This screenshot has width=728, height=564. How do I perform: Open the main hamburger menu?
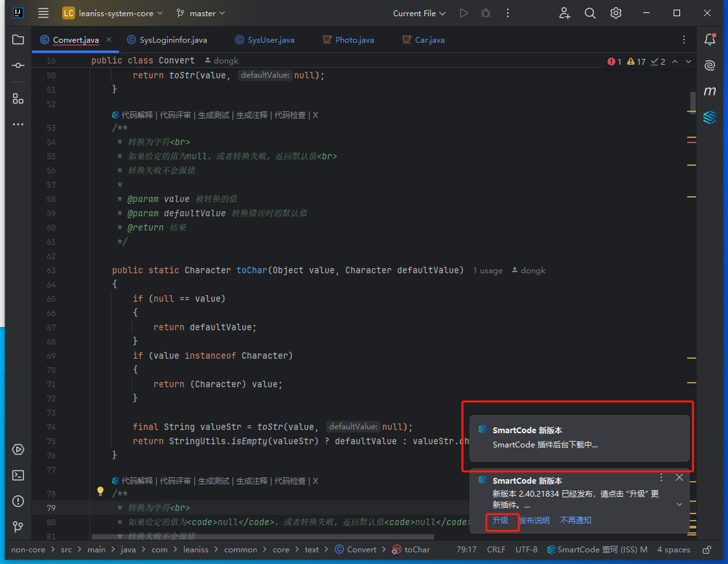(x=43, y=13)
